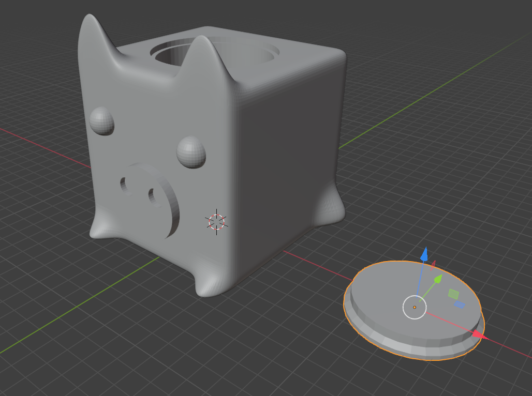Grab the red X-axis gizmo arrow tip
This screenshot has height=396, width=532.
480,335
